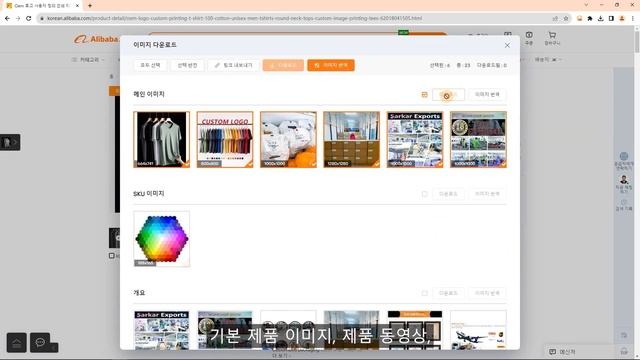Select the airplane shipping overview thumbnail
Screen dimensions: 640x360
coord(478,330)
